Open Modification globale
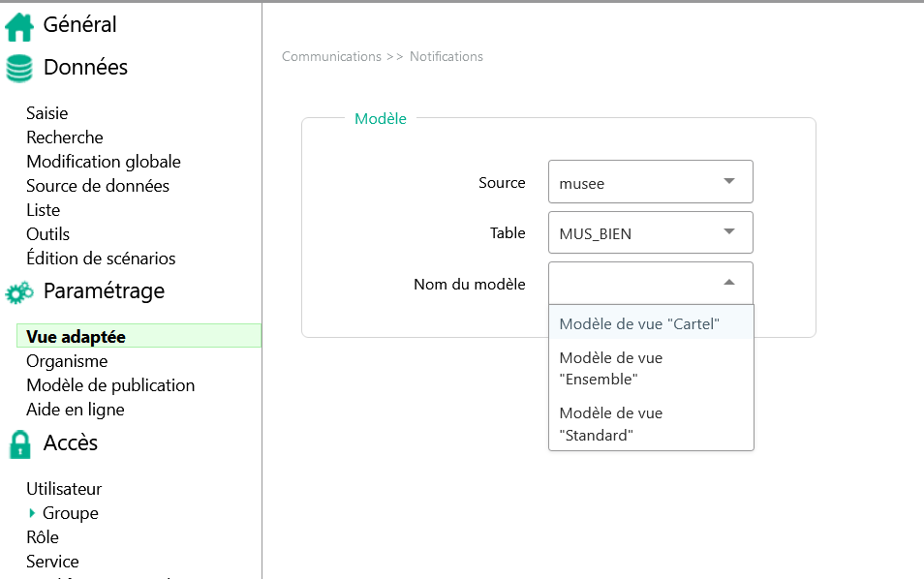This screenshot has width=924, height=579. coord(104,162)
